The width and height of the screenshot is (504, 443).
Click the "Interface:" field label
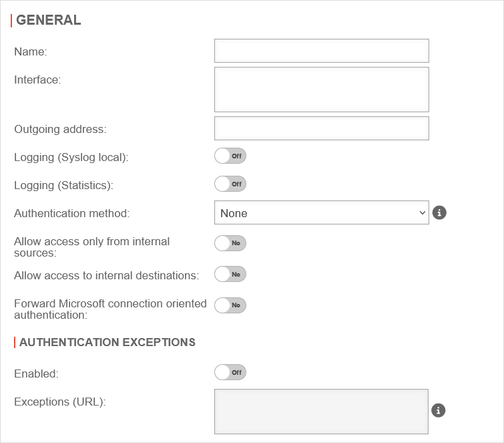(37, 80)
